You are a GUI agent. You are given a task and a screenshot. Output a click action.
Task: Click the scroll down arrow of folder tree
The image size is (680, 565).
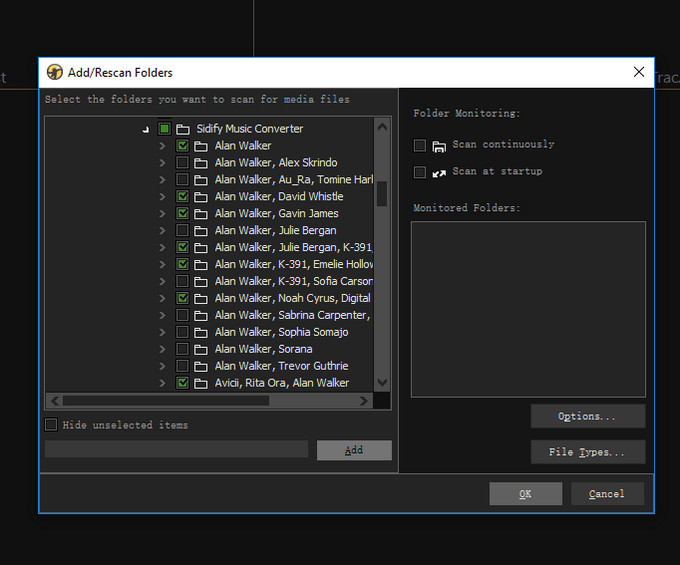(x=382, y=382)
